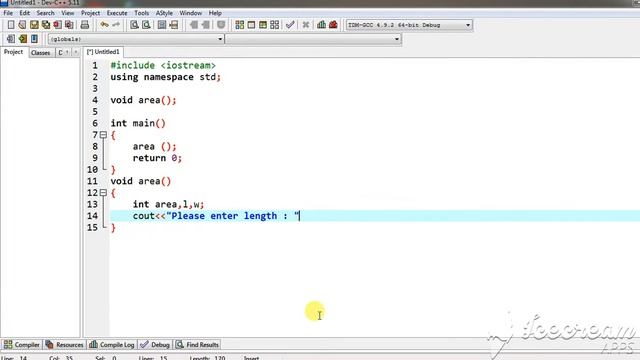Open the Debug bottom panel tab
Screen dimensions: 640x360
coord(155,344)
